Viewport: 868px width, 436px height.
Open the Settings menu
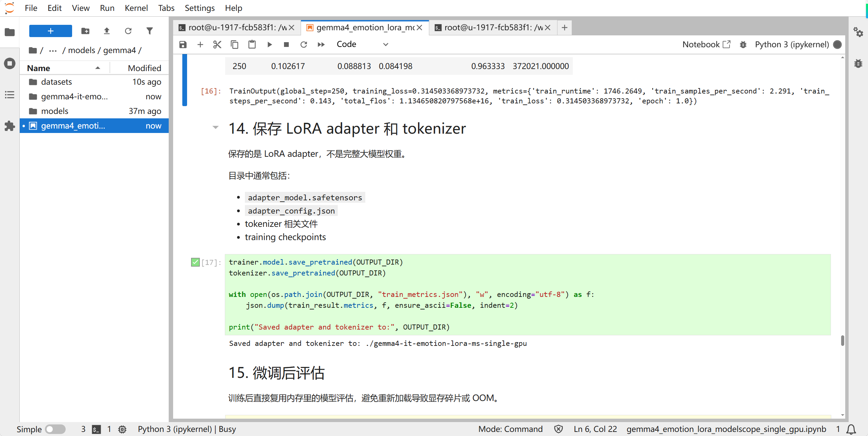point(200,8)
